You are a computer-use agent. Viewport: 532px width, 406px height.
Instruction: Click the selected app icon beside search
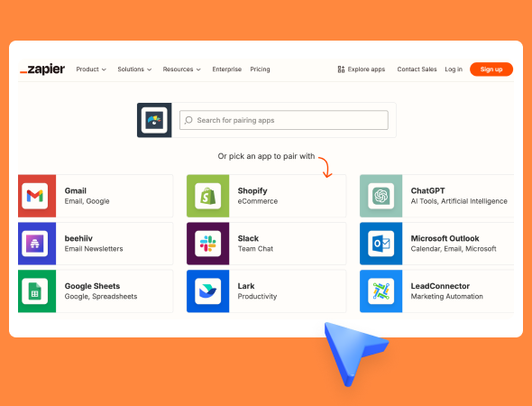[x=154, y=120]
